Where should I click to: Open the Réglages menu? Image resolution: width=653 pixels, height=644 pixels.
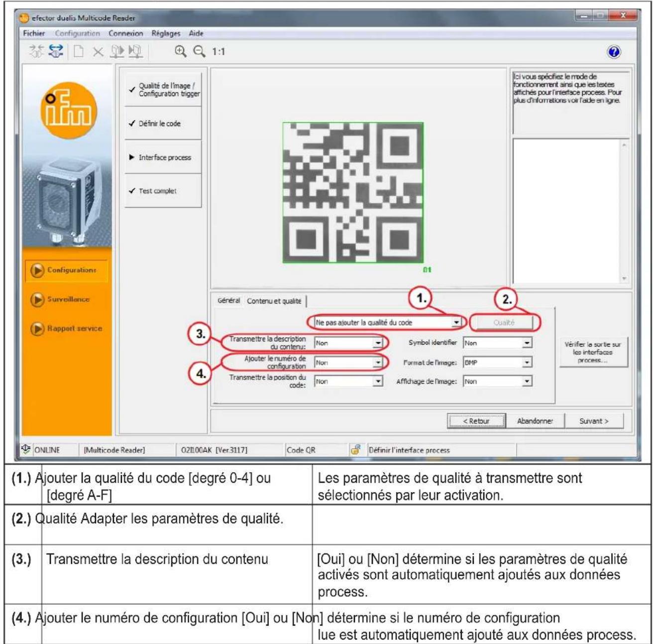point(166,33)
